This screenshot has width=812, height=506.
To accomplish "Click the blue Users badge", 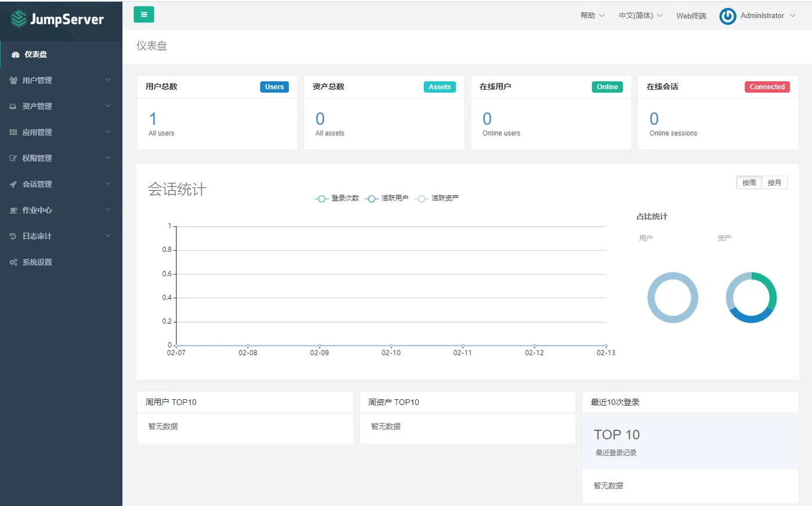I will 274,87.
